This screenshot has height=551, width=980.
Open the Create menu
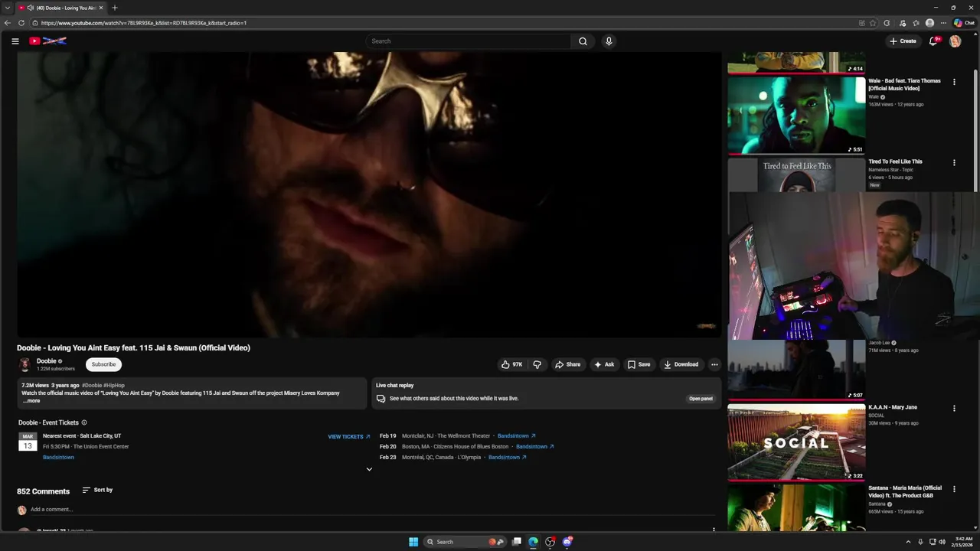tap(903, 41)
